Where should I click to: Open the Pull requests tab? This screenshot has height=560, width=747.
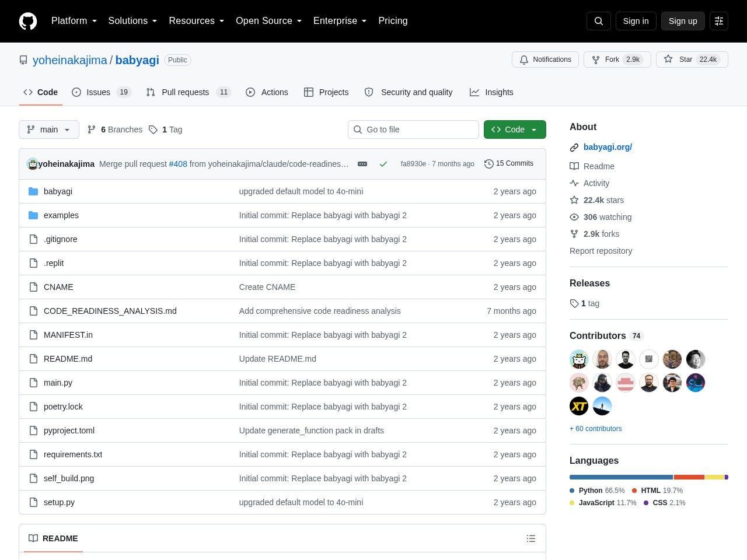point(189,92)
